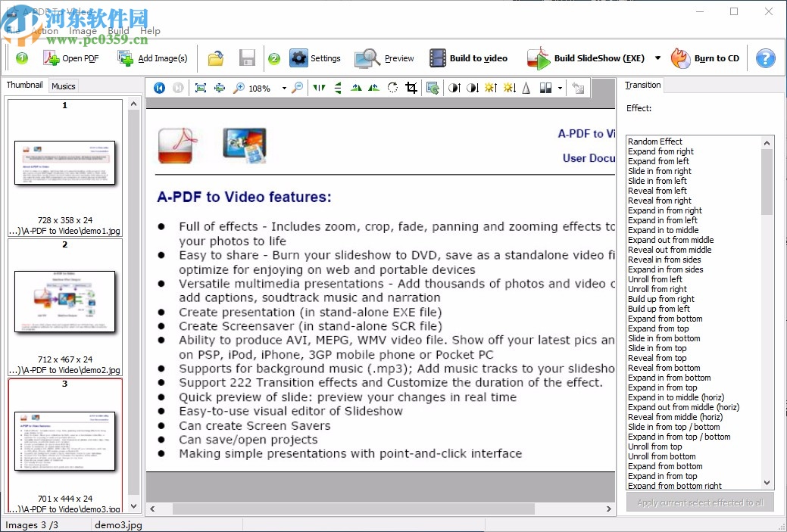This screenshot has height=532, width=787.
Task: Open the zoom percentage dropdown
Action: [284, 88]
